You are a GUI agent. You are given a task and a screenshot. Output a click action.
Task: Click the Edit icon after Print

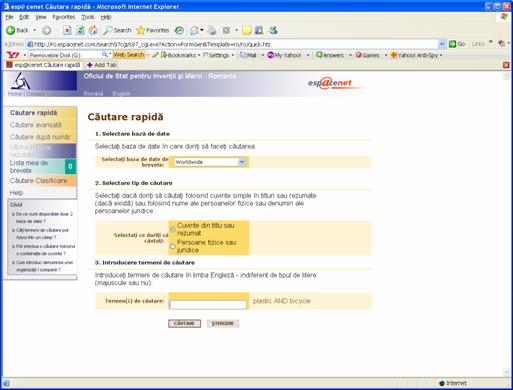226,31
